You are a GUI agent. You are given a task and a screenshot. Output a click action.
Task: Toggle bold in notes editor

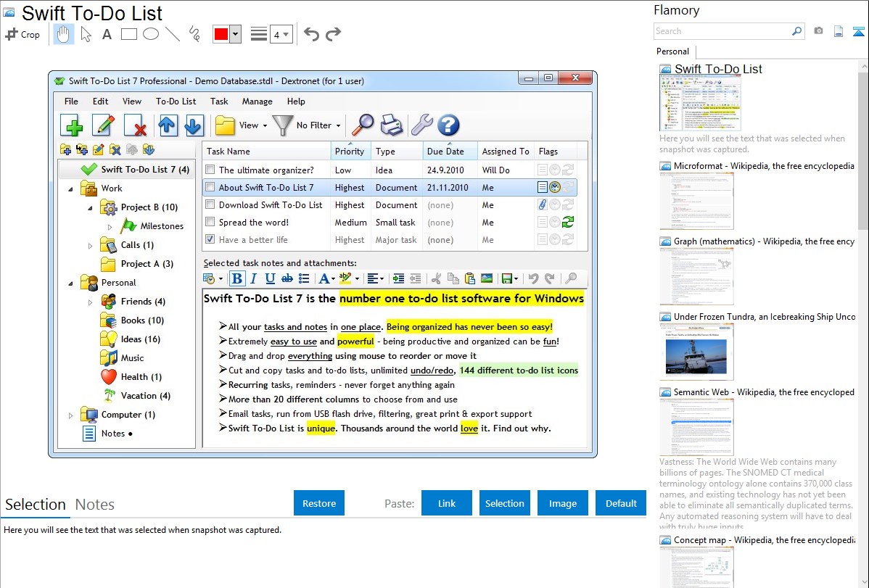pos(236,278)
